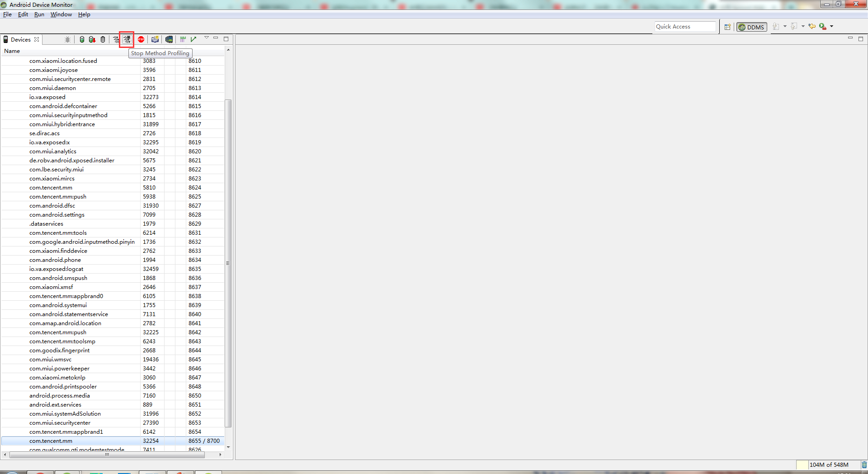This screenshot has height=474, width=868.
Task: Click the Next Annotation icon
Action: [x=776, y=26]
